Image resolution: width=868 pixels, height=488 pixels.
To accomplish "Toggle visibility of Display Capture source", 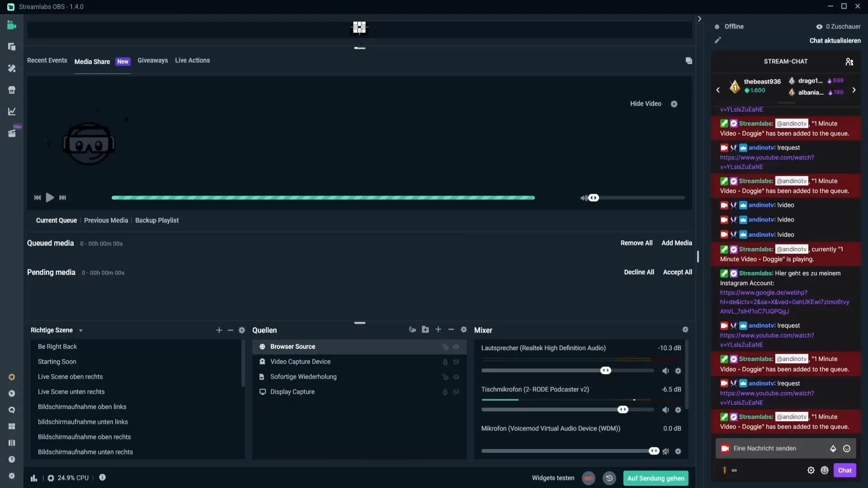I will pos(456,392).
